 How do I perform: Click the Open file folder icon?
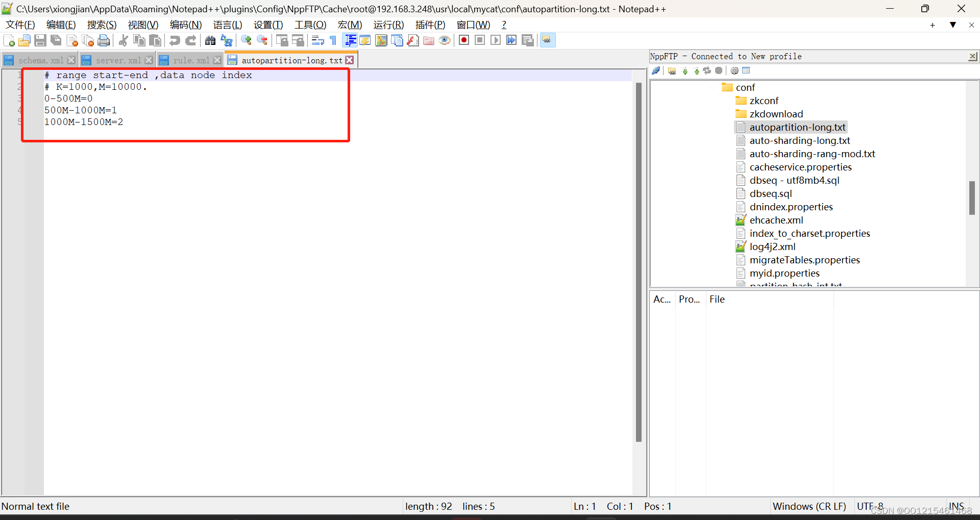pyautogui.click(x=24, y=40)
